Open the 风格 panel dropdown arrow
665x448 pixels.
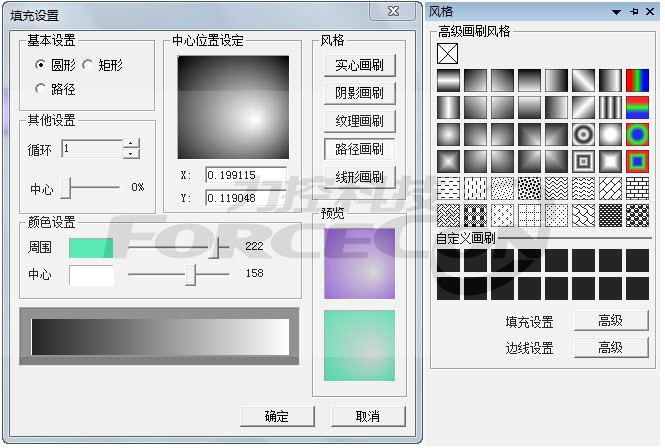[617, 10]
